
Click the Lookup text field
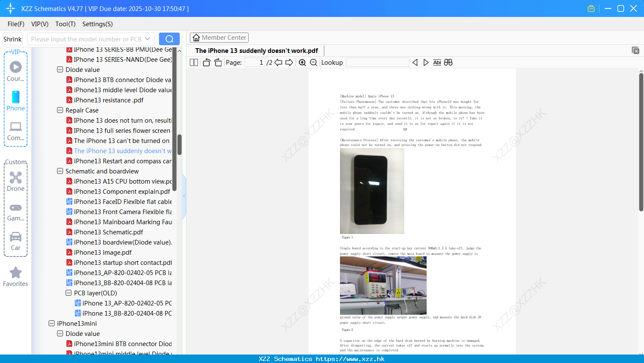[377, 63]
